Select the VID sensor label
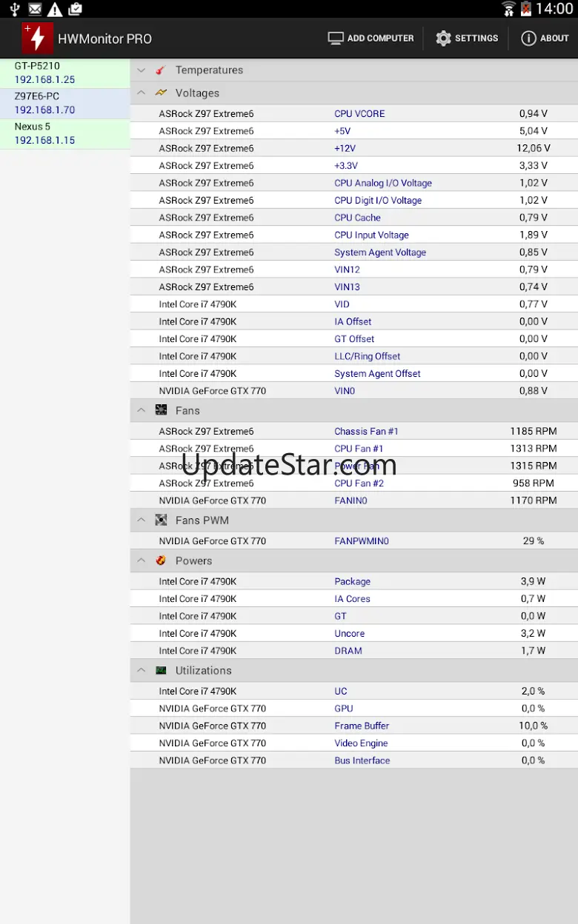The width and height of the screenshot is (578, 924). (x=342, y=304)
